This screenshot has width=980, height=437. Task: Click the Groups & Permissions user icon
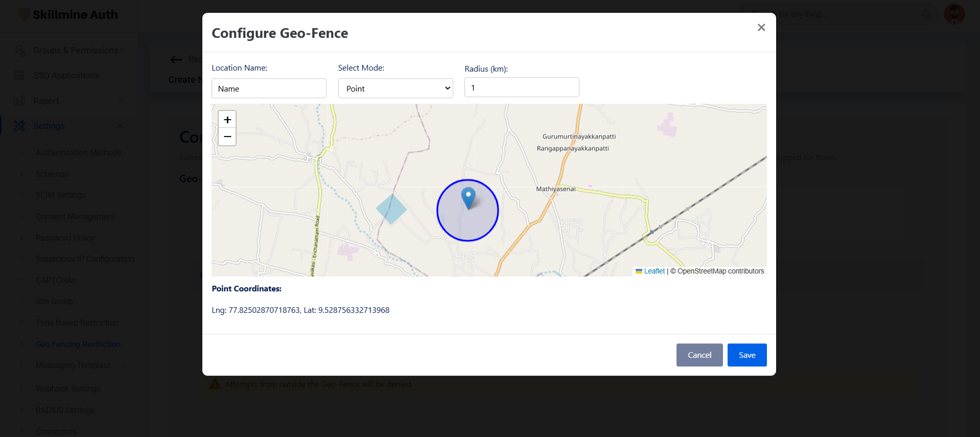tap(20, 51)
